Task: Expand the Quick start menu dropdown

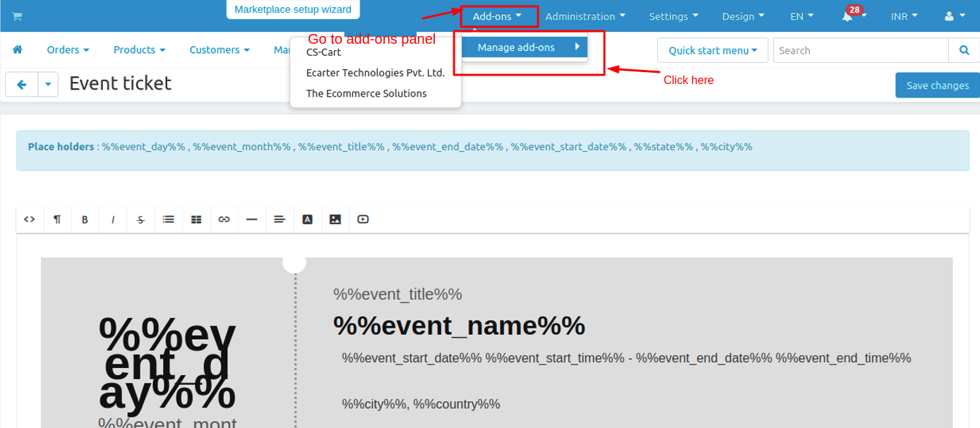Action: click(x=712, y=50)
